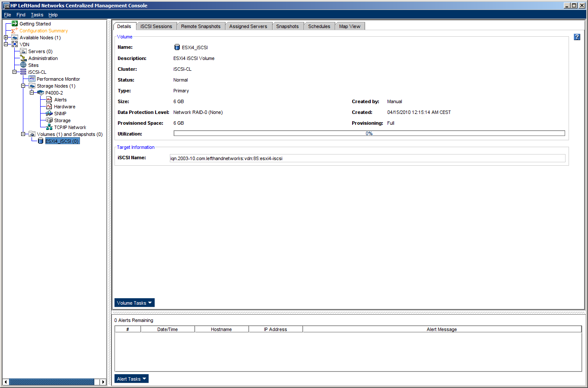This screenshot has height=388, width=588.
Task: Click the Alerts icon under P4000-2
Action: [x=49, y=100]
